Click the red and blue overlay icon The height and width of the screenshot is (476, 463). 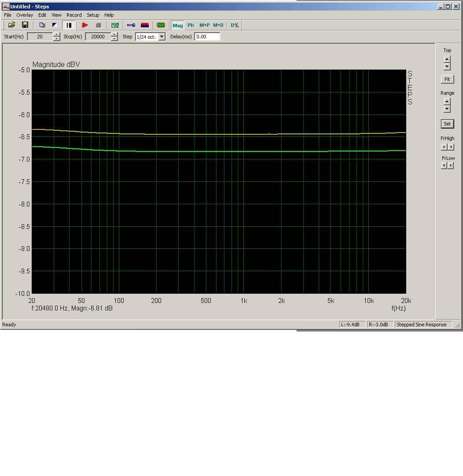click(x=145, y=25)
